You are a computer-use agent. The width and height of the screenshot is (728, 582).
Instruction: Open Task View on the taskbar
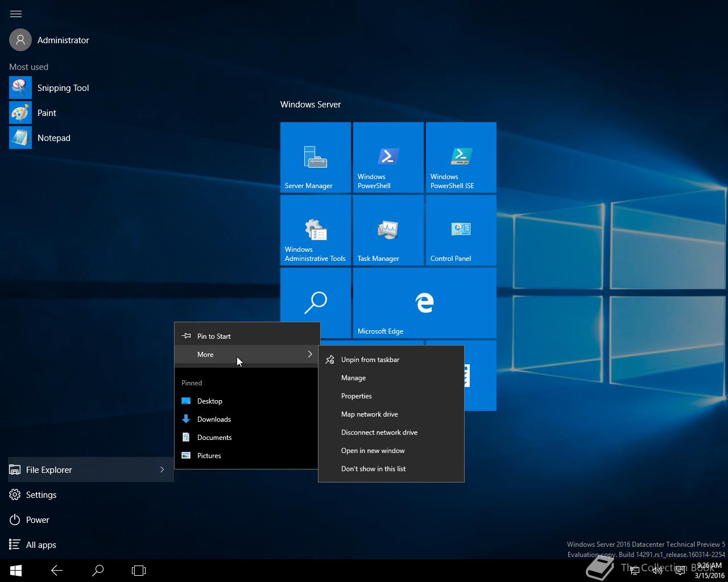click(x=139, y=570)
